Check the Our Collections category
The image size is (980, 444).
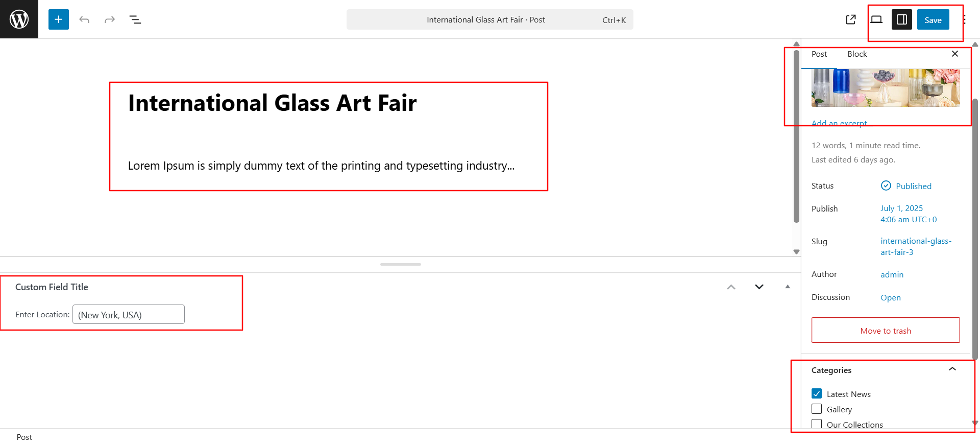[x=817, y=425]
